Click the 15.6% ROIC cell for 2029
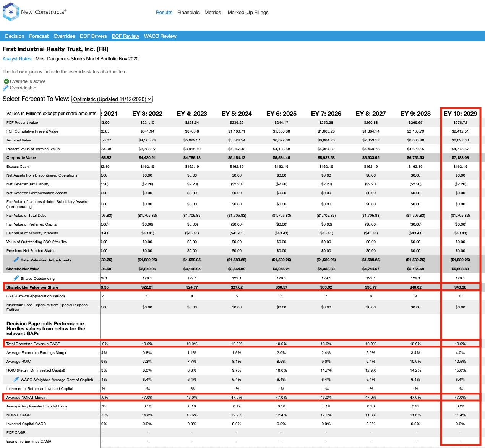The image size is (485, 448). click(x=460, y=370)
